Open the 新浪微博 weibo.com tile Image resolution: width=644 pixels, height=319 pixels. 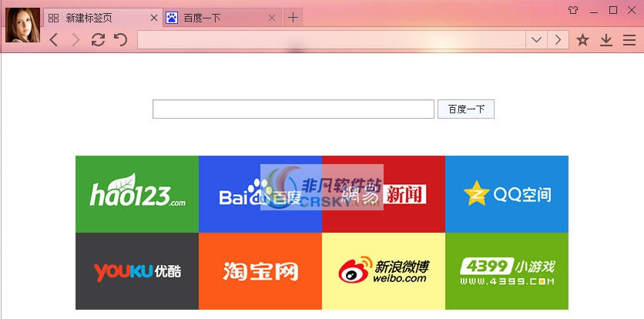click(384, 271)
